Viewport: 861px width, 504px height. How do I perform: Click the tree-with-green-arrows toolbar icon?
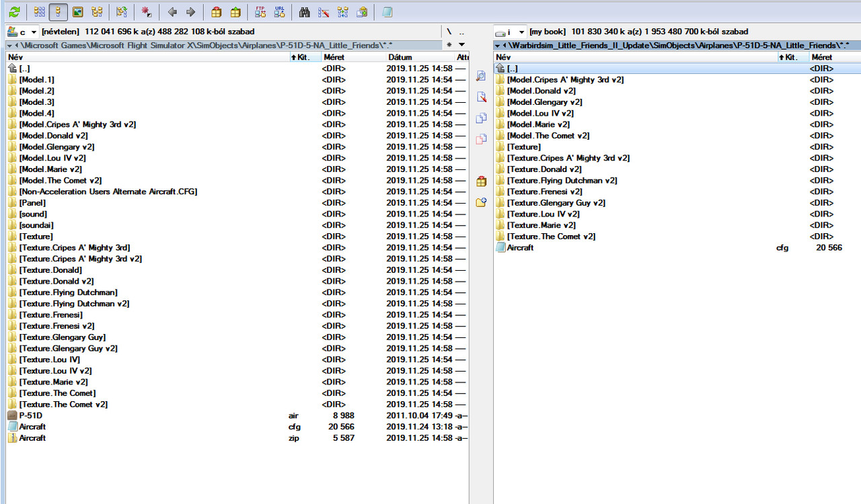pos(121,11)
